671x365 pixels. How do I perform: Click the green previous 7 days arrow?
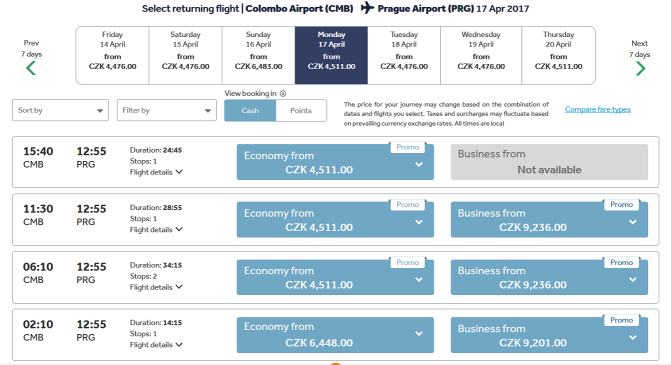(x=31, y=68)
